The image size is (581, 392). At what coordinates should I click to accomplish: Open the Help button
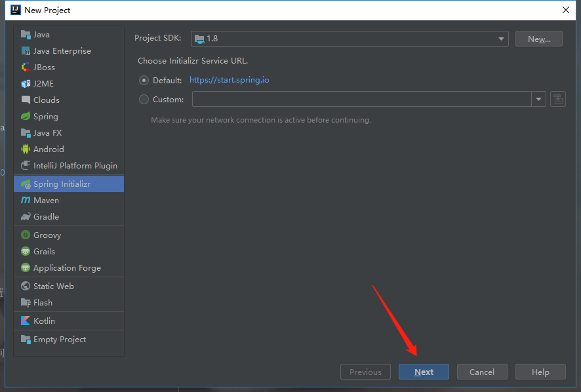pyautogui.click(x=540, y=372)
